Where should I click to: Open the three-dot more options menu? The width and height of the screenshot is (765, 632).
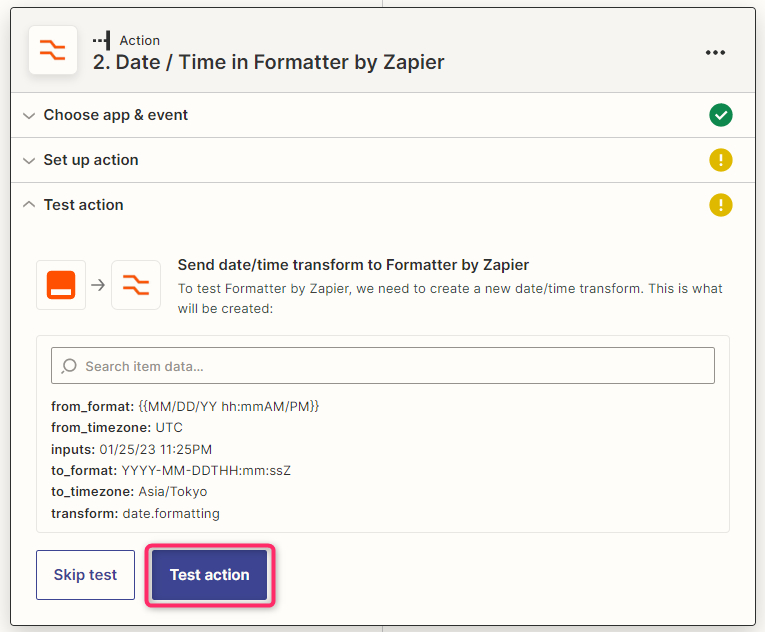coord(715,53)
